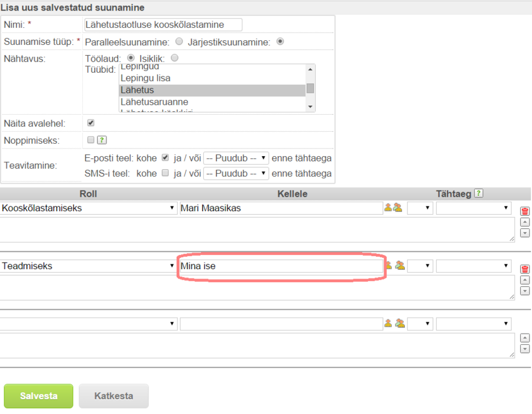The width and height of the screenshot is (532, 414).
Task: Open the role dropdown in empty row
Action: [88, 324]
